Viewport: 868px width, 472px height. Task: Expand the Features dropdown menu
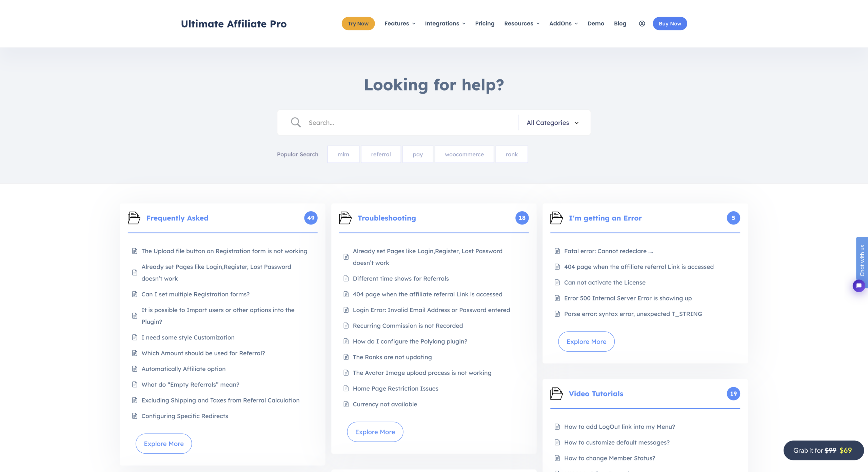click(401, 23)
